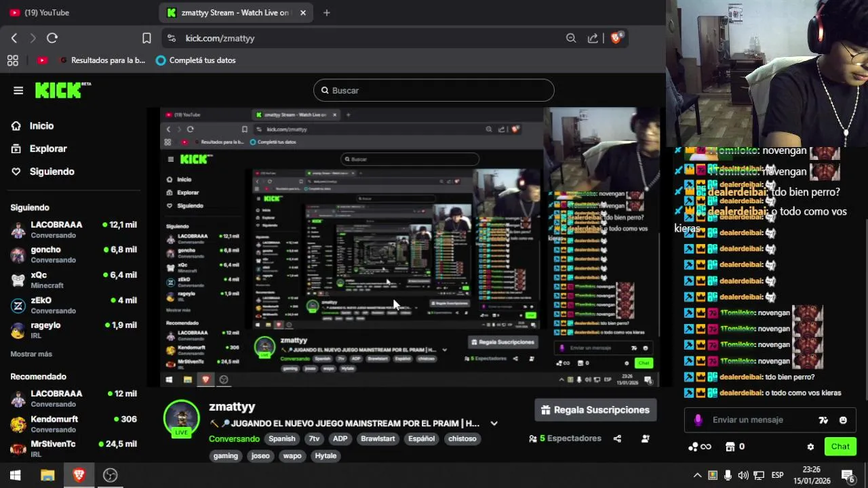The height and width of the screenshot is (488, 868).
Task: Open the Resultados para la b... bookmark
Action: tap(102, 60)
